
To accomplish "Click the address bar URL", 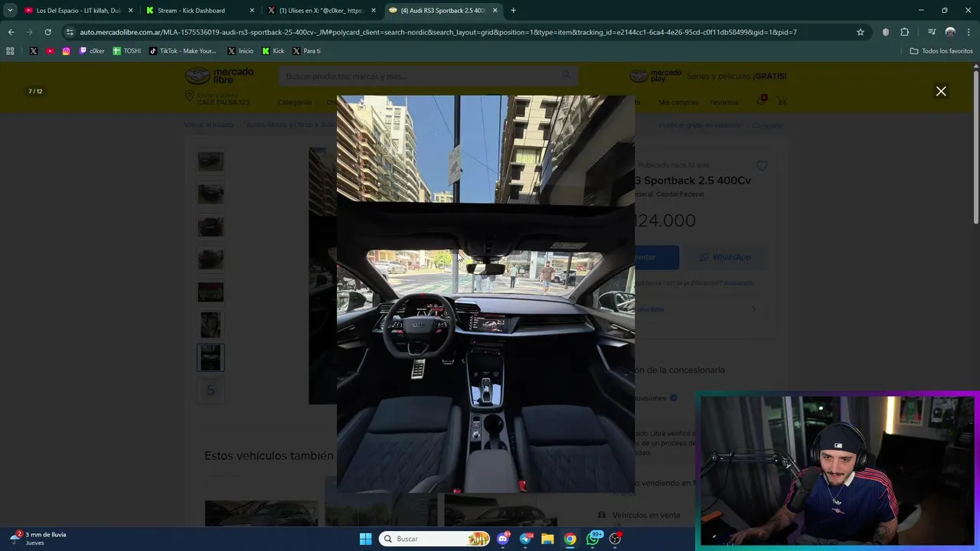I will [438, 32].
